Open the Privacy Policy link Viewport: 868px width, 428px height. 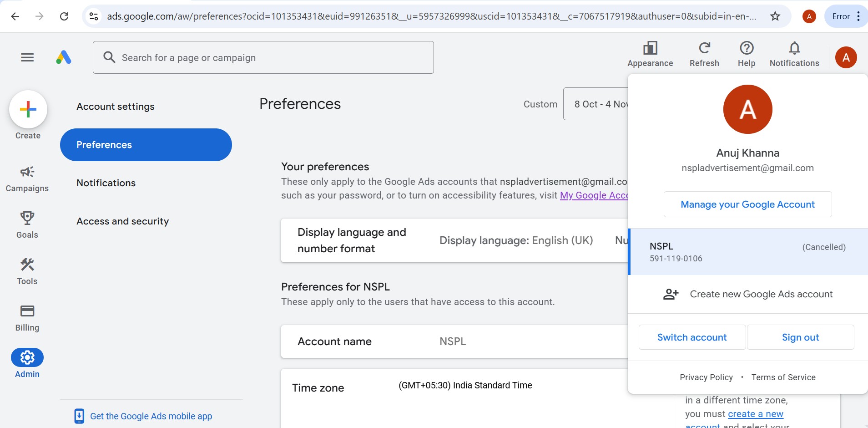707,377
